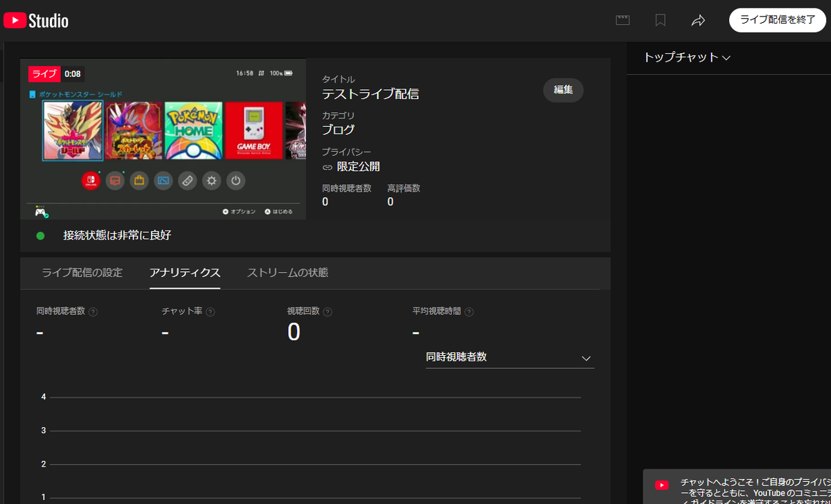Select the アナリティクス tab
The height and width of the screenshot is (504, 831).
(x=185, y=273)
